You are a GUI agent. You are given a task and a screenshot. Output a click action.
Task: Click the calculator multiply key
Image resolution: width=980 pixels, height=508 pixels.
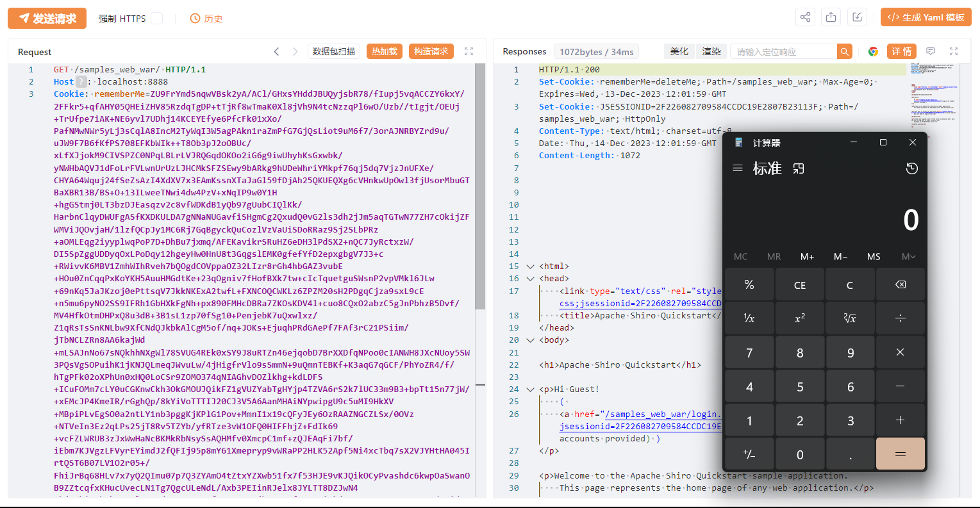901,352
